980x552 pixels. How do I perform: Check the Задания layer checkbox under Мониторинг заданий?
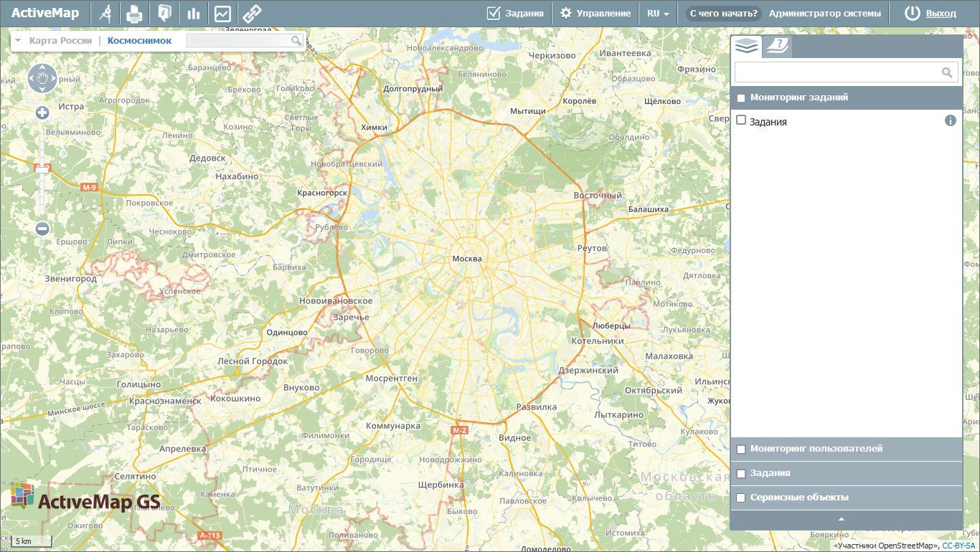coord(742,120)
